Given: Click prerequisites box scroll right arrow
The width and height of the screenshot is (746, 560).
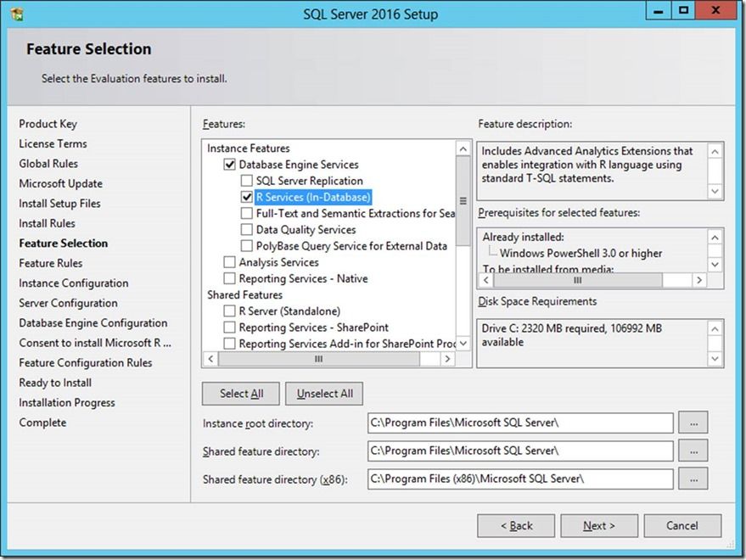Looking at the screenshot, I should tap(699, 280).
